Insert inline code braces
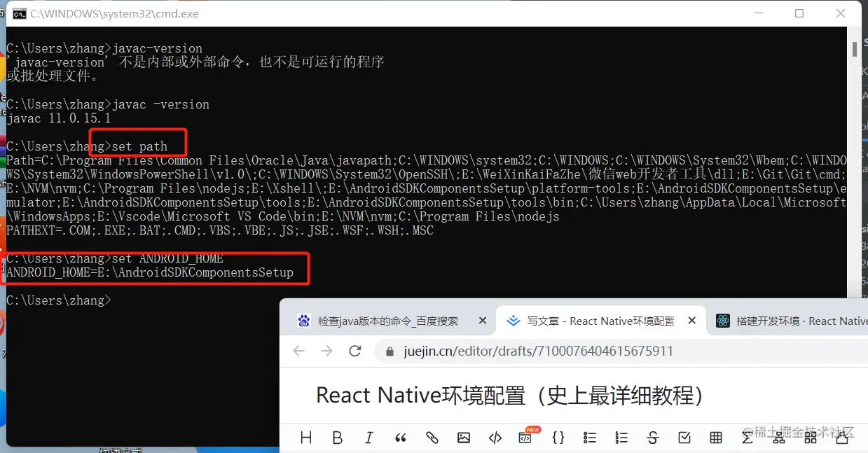The height and width of the screenshot is (453, 868). point(558,437)
